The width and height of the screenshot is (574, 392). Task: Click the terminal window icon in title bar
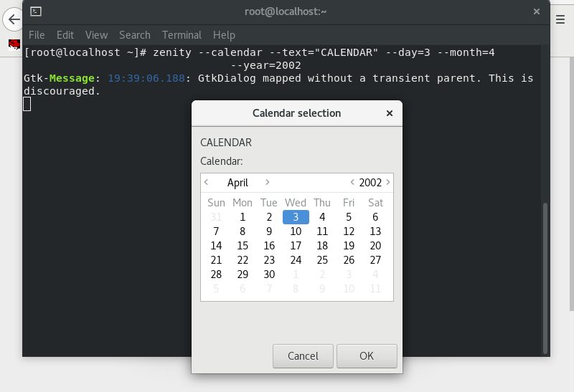coord(36,11)
